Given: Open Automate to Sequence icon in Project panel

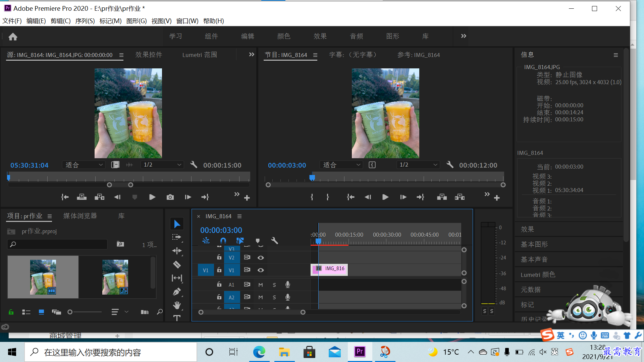Looking at the screenshot, I should point(145,312).
